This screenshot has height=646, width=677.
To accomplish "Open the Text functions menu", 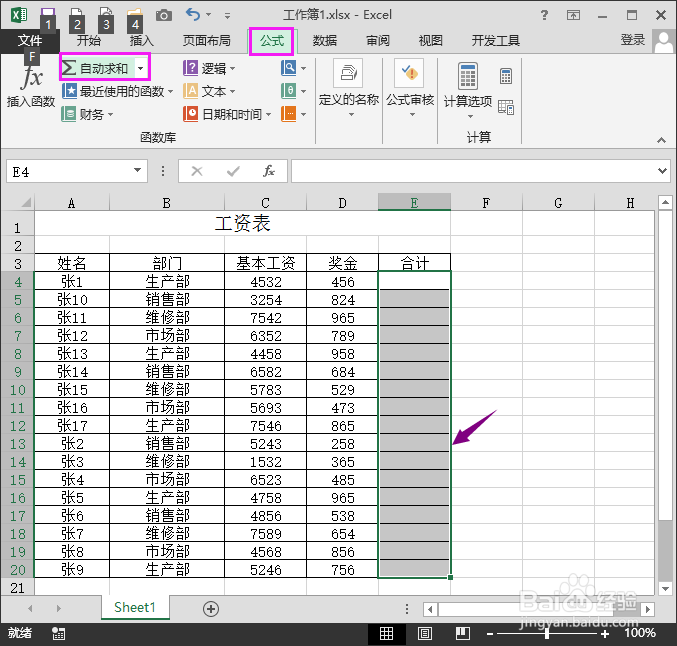I will 209,91.
